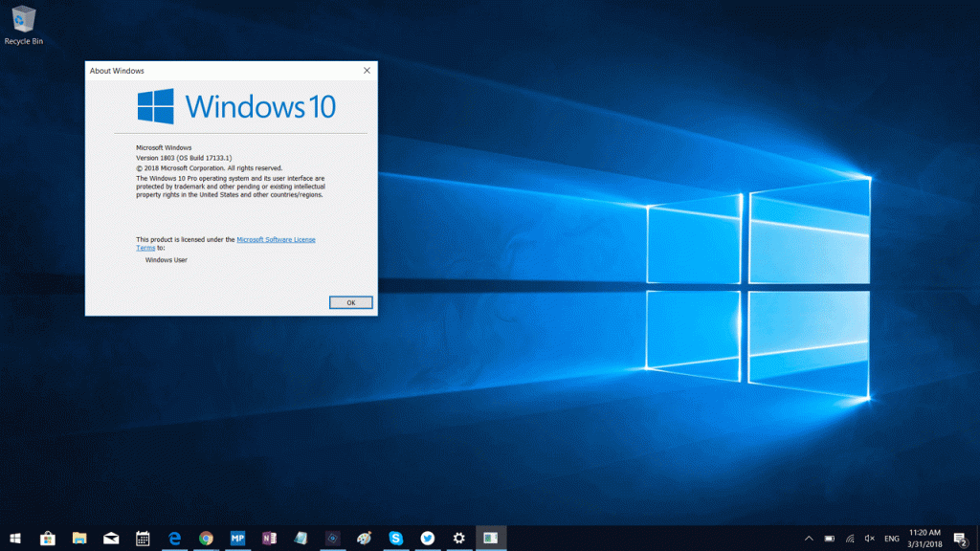Viewport: 980px width, 551px height.
Task: Expand the hidden system tray icons
Action: point(809,538)
